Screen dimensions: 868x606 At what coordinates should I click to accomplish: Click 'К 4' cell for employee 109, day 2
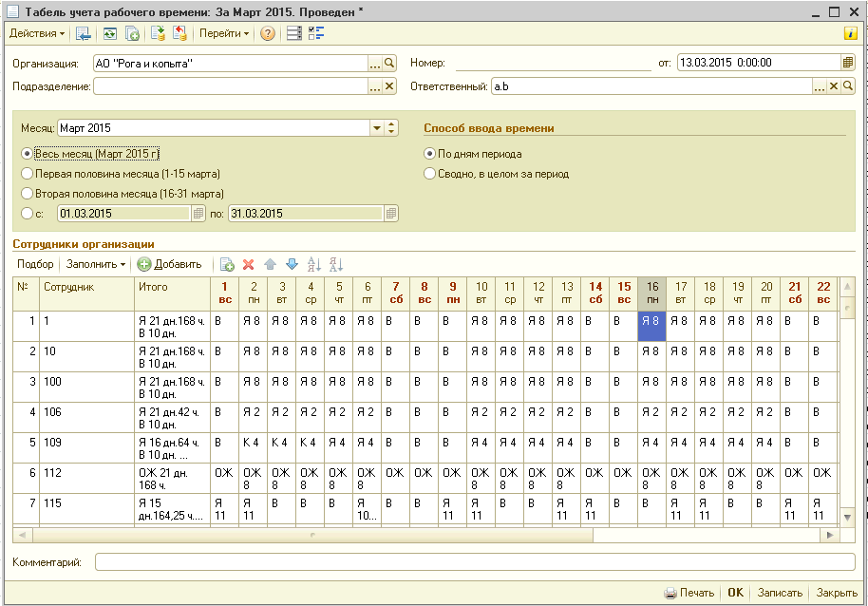pos(253,447)
